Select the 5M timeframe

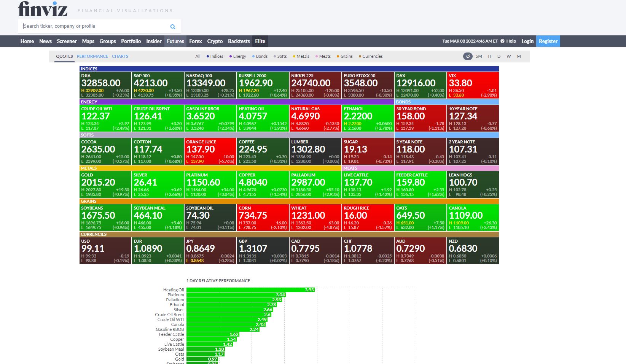pyautogui.click(x=479, y=56)
